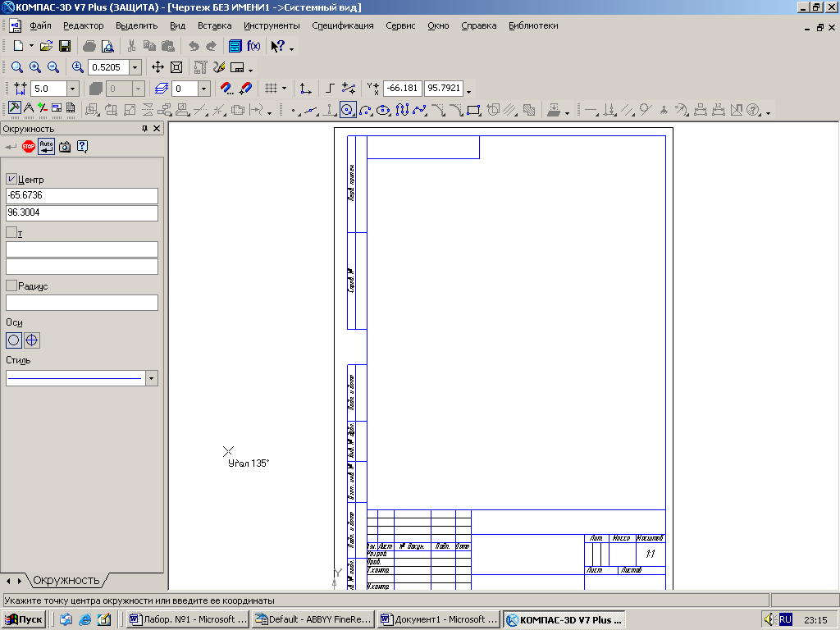Open the Файл menu
The image size is (840, 630).
pos(40,25)
